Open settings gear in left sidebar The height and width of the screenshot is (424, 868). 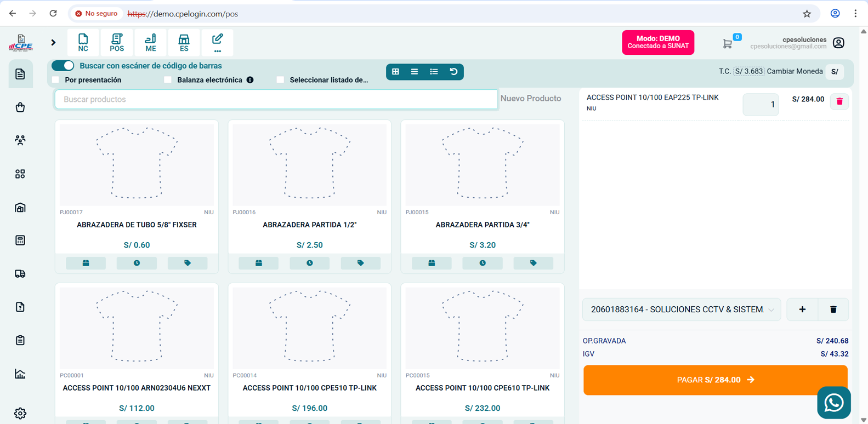tap(20, 413)
